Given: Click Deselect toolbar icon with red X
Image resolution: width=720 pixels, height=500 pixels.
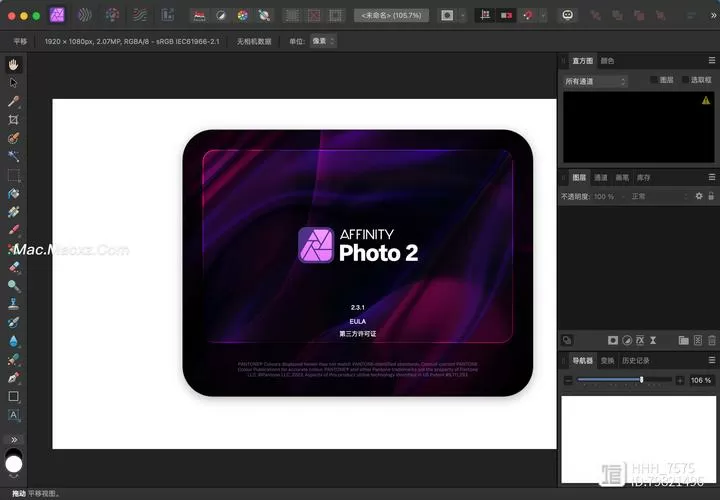Looking at the screenshot, I should pyautogui.click(x=314, y=16).
